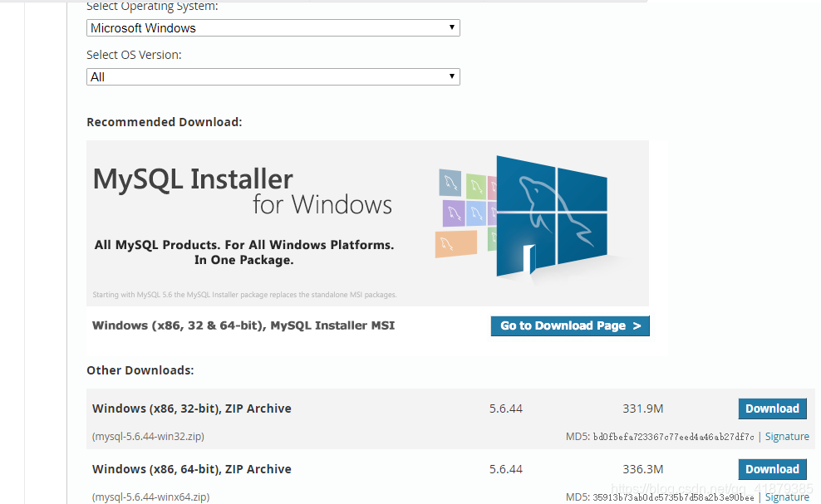Open Signature link for the 32-bit archive
This screenshot has width=821, height=504.
(787, 437)
